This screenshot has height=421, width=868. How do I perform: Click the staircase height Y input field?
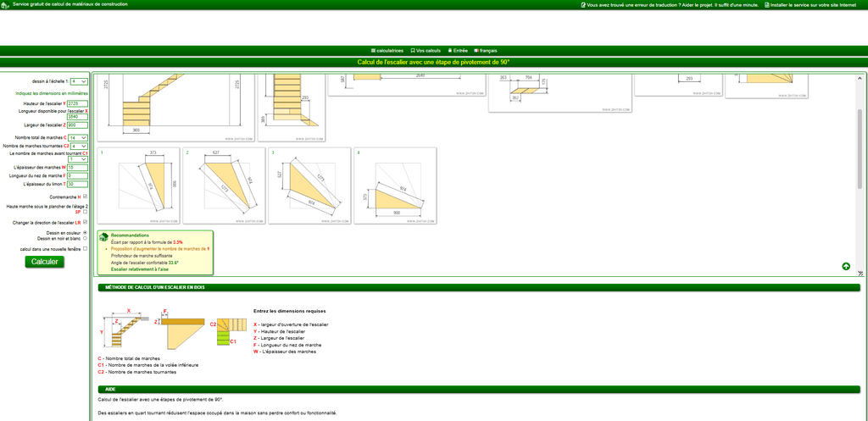pyautogui.click(x=77, y=103)
